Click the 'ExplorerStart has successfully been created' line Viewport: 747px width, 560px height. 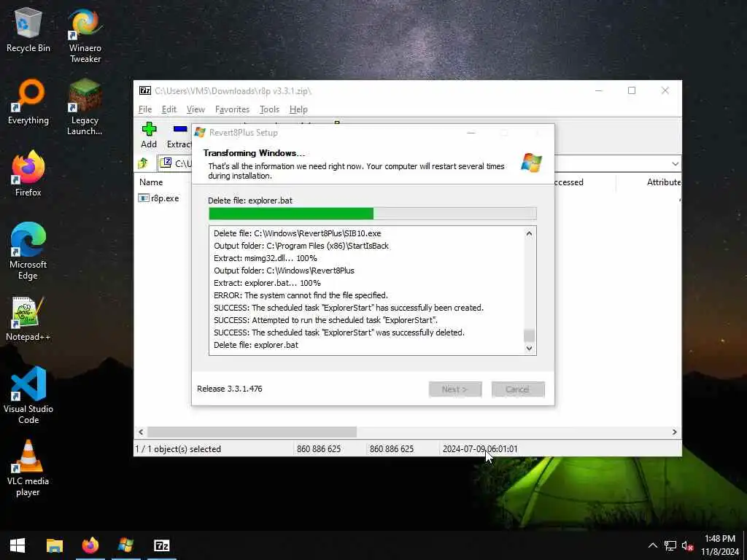coord(348,308)
